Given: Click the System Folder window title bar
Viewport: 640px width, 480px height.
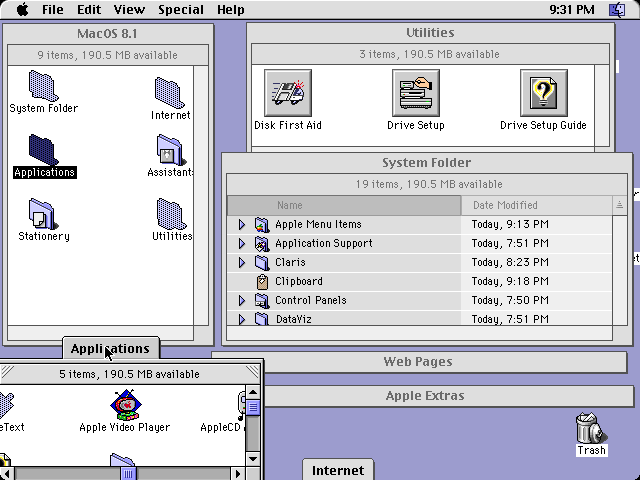Looking at the screenshot, I should pyautogui.click(x=427, y=162).
